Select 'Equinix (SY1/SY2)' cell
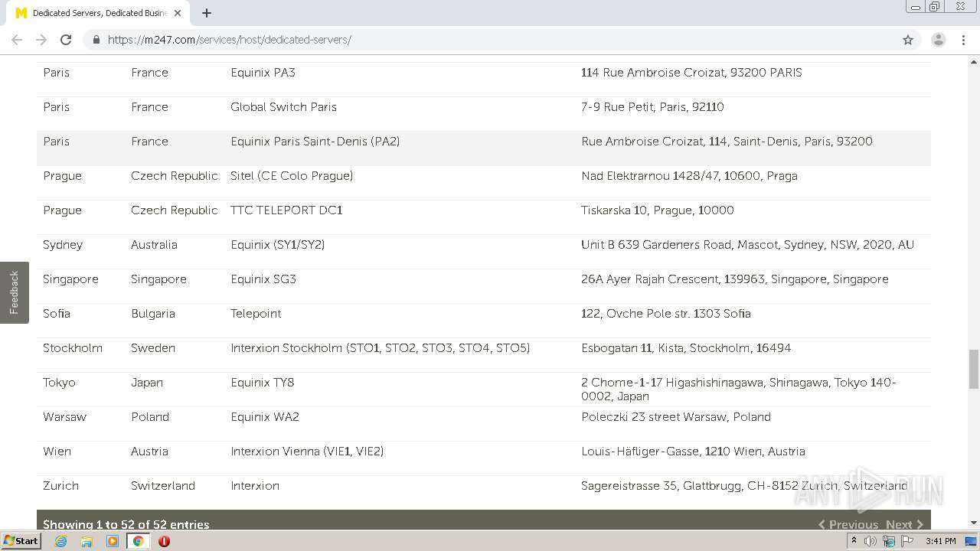The image size is (980, 551). [x=277, y=245]
